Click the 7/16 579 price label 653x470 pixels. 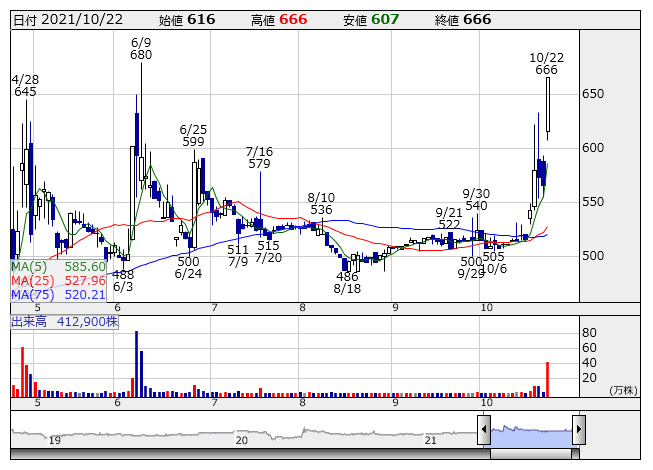point(259,158)
